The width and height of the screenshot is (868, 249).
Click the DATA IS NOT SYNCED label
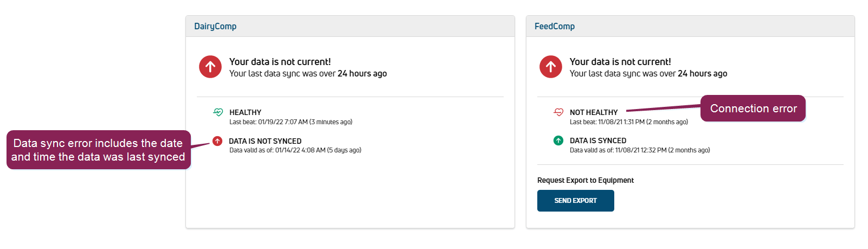click(265, 141)
